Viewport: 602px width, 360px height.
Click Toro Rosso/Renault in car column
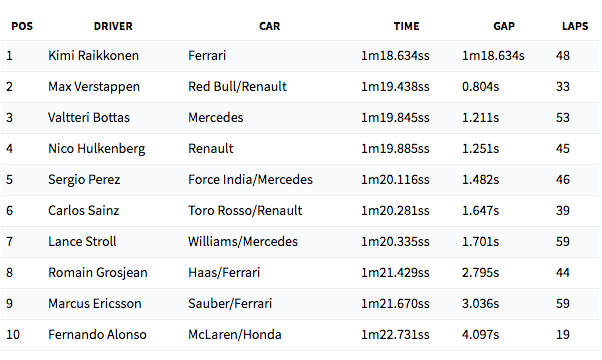(245, 211)
